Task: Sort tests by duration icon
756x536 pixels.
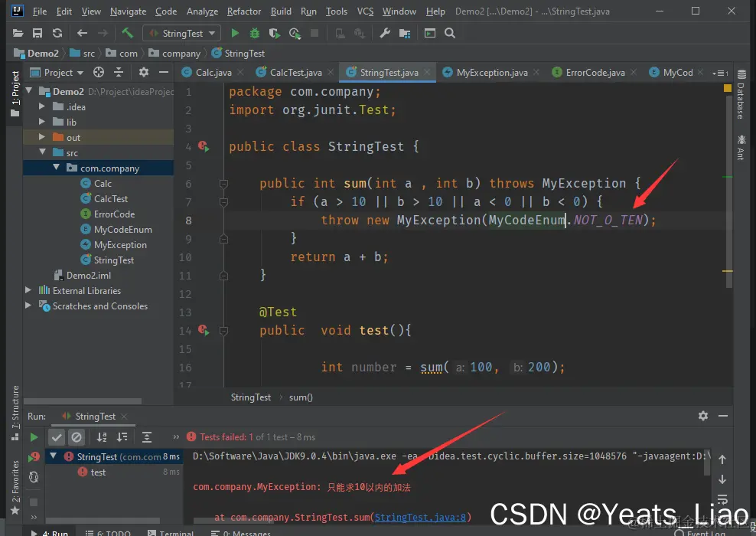Action: 122,437
